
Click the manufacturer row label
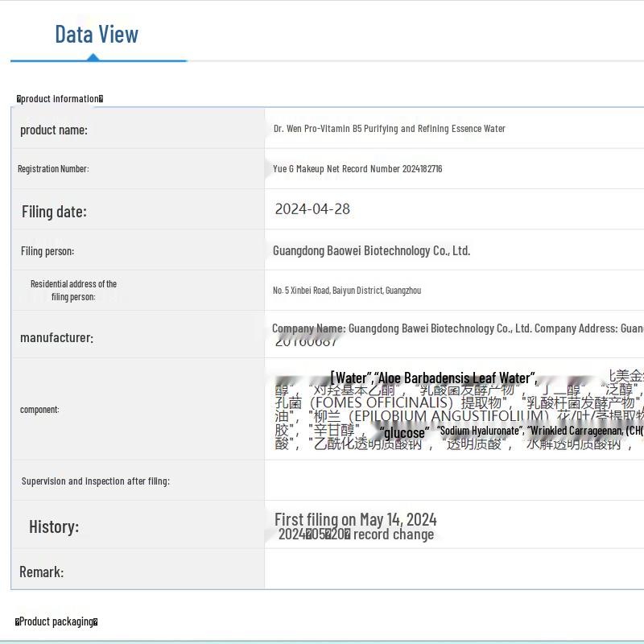[56, 338]
